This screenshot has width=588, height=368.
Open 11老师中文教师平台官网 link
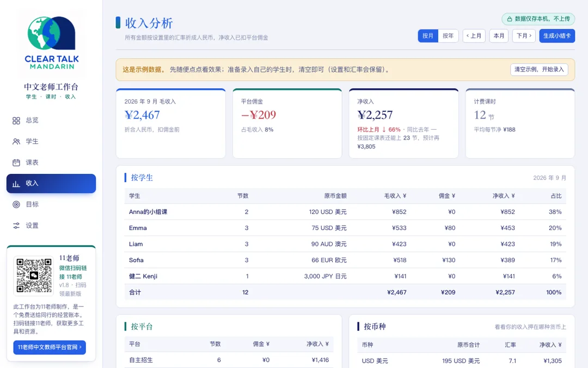click(50, 347)
